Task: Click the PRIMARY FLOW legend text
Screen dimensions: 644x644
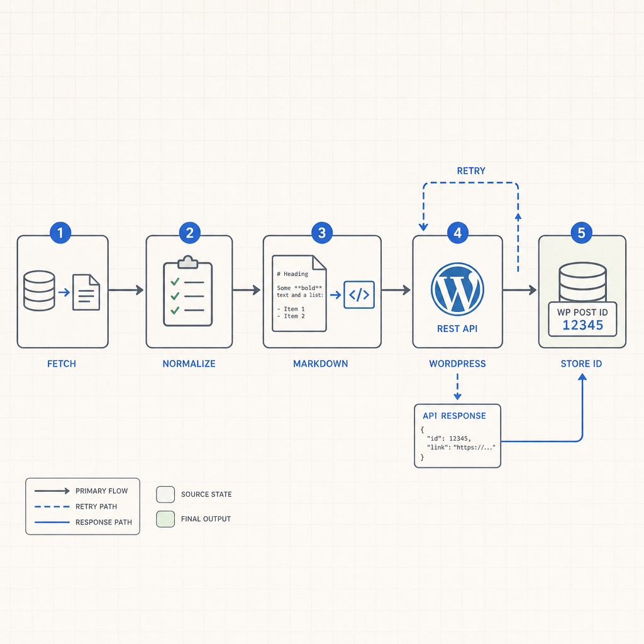Action: click(101, 491)
